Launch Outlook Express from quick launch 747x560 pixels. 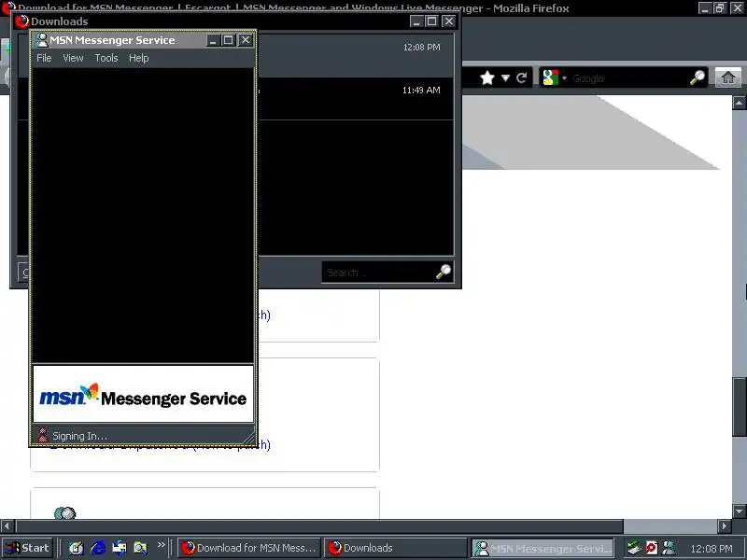120,548
